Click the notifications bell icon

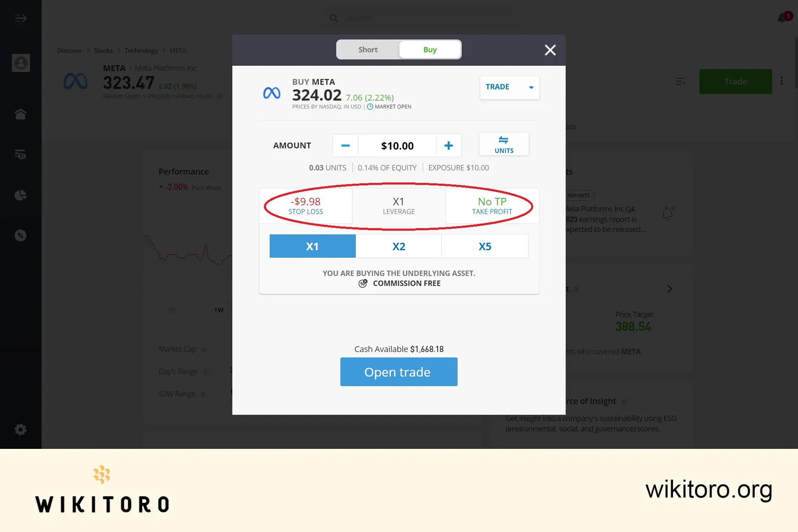[782, 18]
